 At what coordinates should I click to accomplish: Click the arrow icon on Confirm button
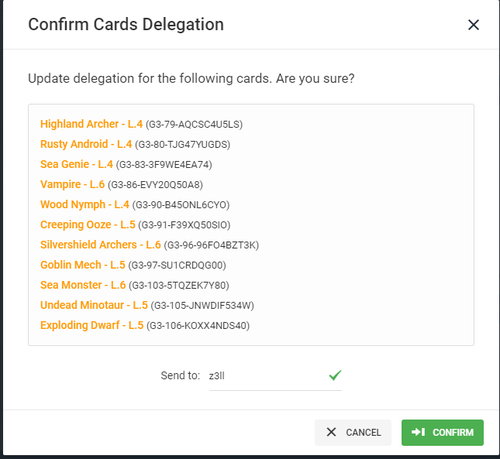pyautogui.click(x=418, y=432)
